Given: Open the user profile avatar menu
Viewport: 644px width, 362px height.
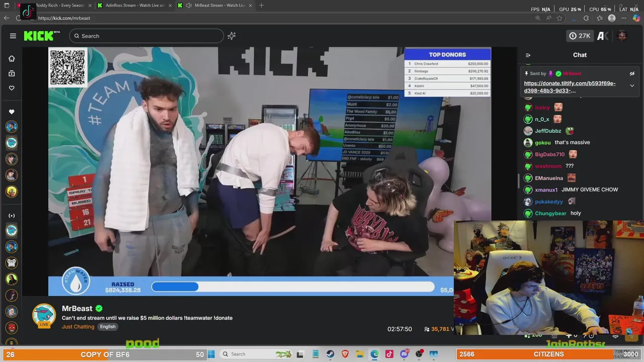Looking at the screenshot, I should [622, 36].
